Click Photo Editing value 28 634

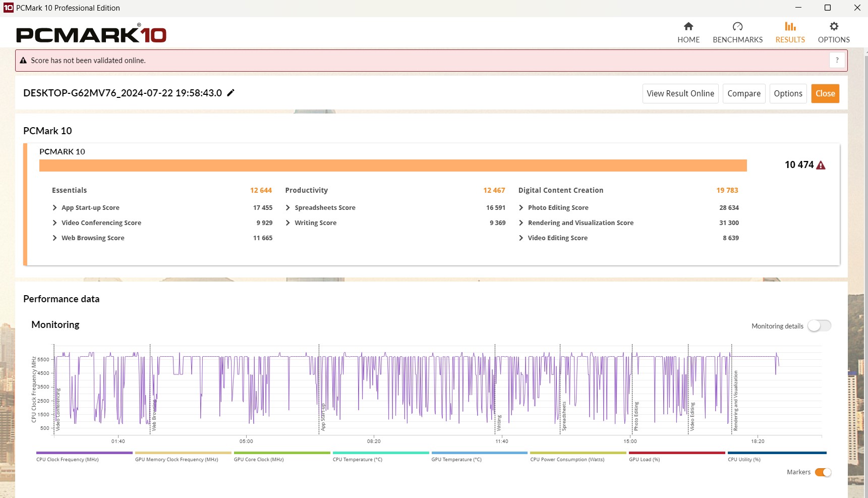[729, 208]
